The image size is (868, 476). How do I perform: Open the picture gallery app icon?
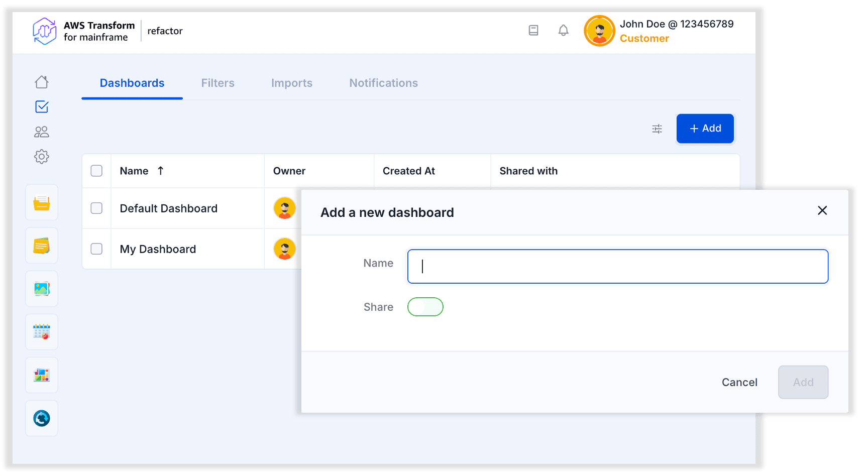(x=42, y=289)
